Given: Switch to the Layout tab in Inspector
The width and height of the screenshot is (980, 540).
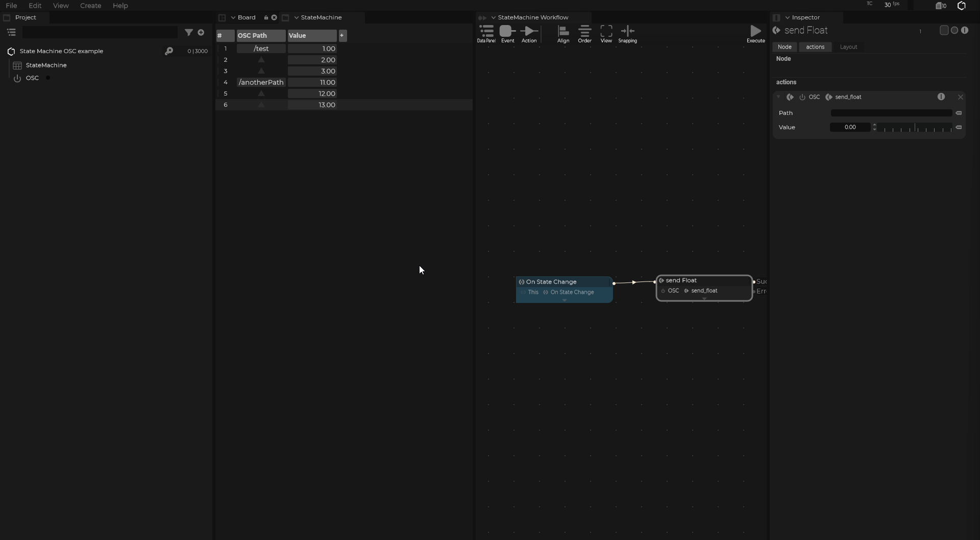Looking at the screenshot, I should tap(848, 47).
